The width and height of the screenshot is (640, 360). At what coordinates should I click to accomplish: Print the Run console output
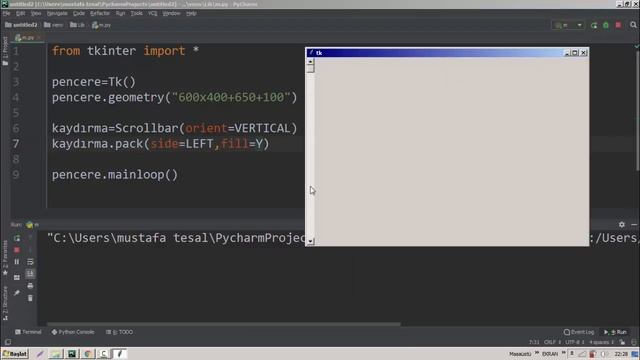pyautogui.click(x=30, y=286)
